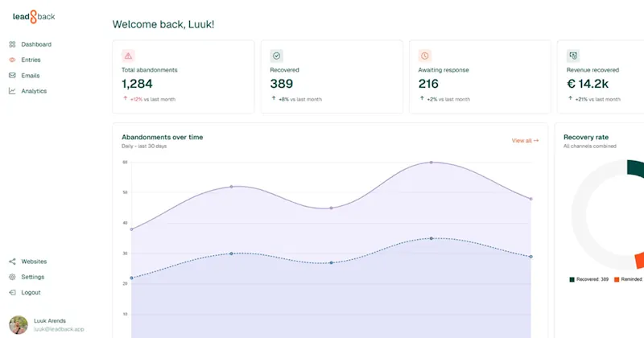Screen dimensions: 644x338
Task: Click the Abandonments over time heading
Action: [163, 137]
